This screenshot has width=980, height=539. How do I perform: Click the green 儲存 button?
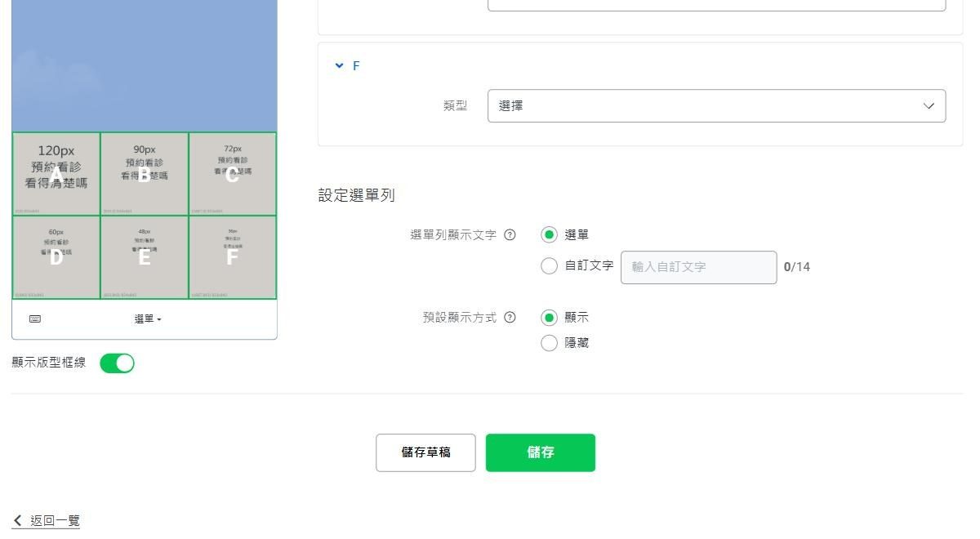[x=541, y=452]
